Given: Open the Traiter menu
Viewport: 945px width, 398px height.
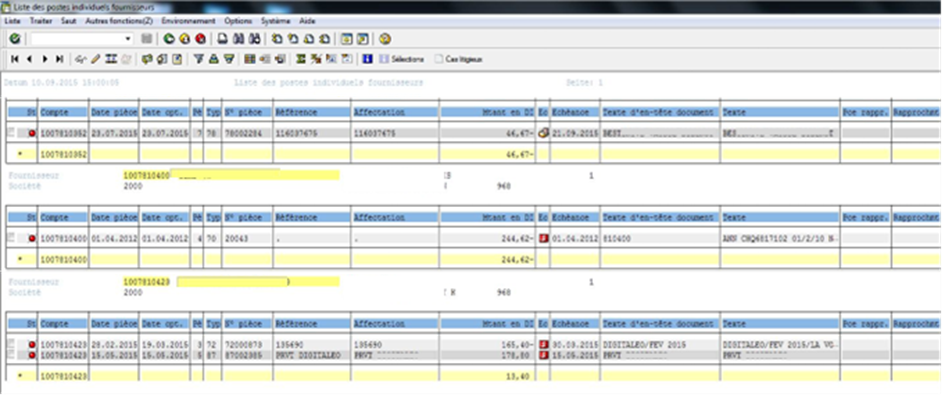Looking at the screenshot, I should point(41,21).
